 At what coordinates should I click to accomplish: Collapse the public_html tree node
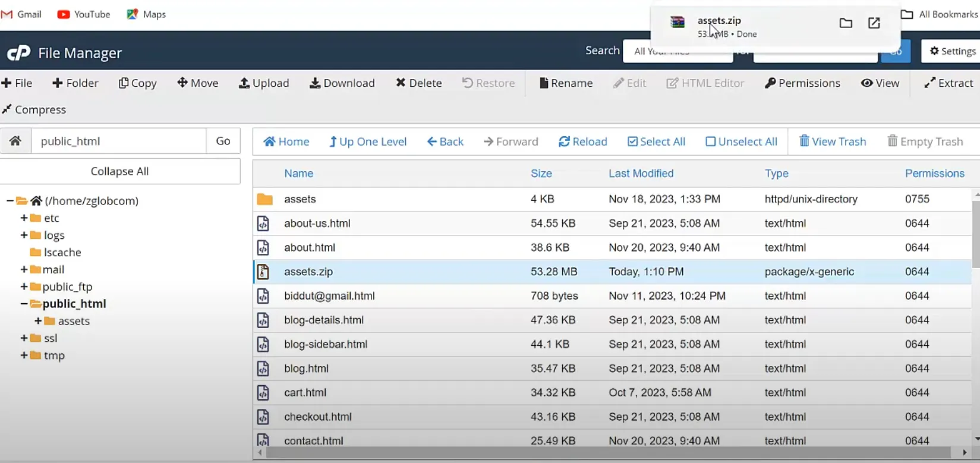click(x=24, y=304)
